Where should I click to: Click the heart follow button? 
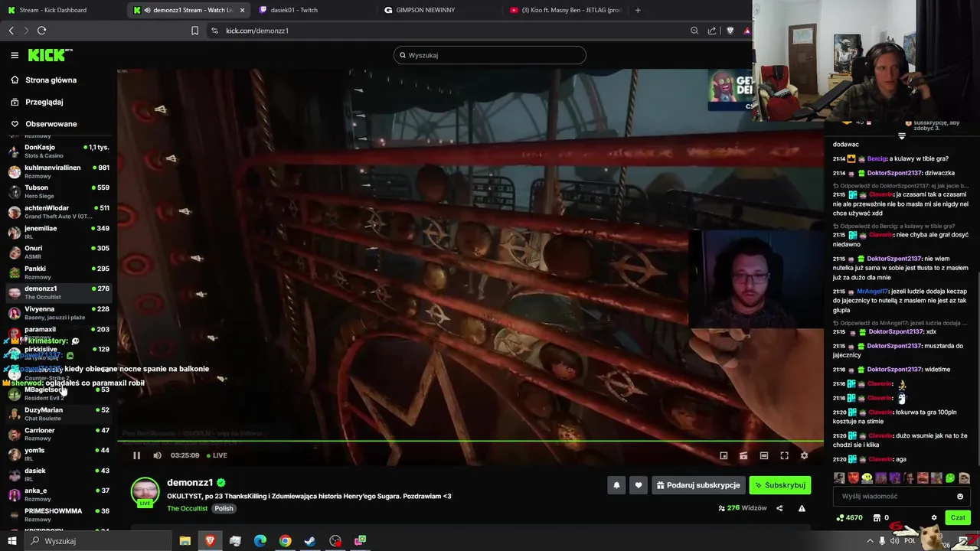coord(638,485)
